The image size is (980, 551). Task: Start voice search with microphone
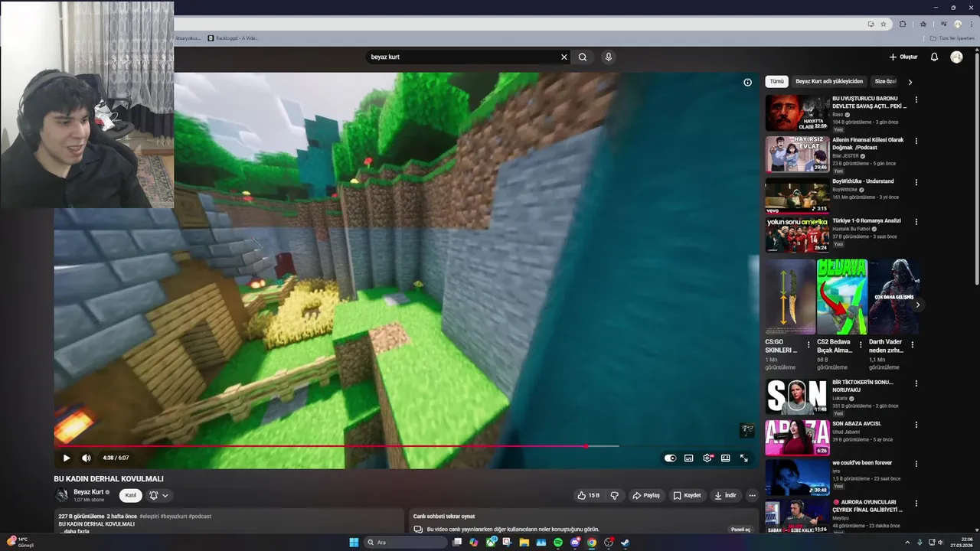pos(608,57)
